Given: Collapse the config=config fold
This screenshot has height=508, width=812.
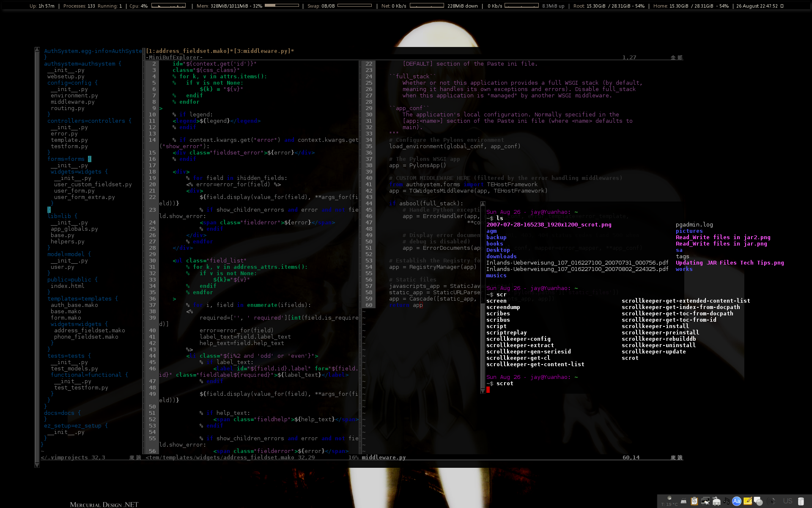Looking at the screenshot, I should (x=73, y=83).
